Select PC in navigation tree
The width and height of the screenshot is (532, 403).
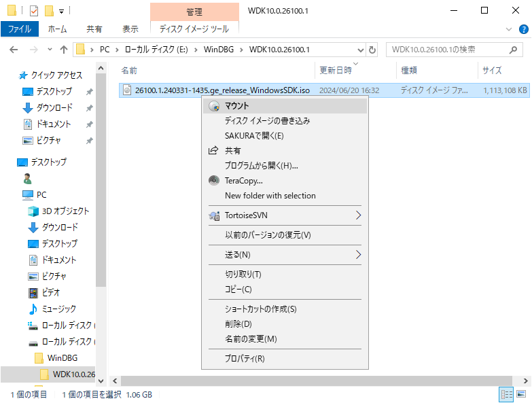[x=34, y=195]
